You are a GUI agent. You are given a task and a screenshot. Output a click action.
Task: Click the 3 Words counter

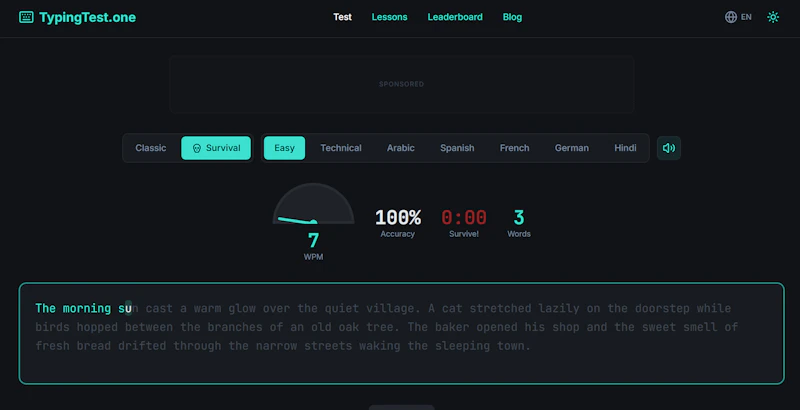(x=519, y=218)
